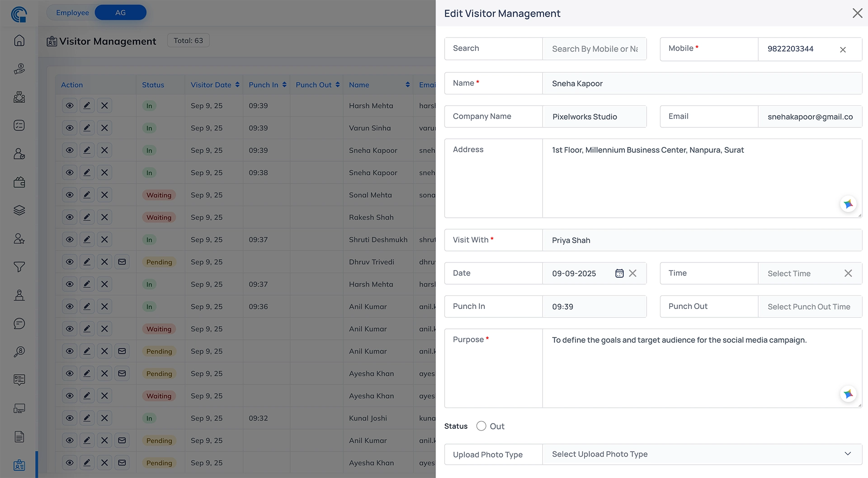Viewport: 868px width, 478px height.
Task: Click the AI assistant icon in Address box
Action: pos(848,204)
